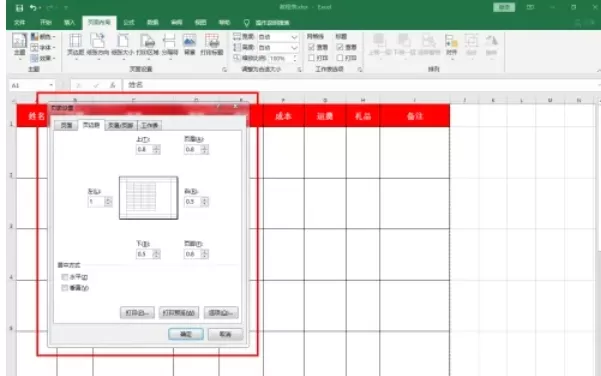Open the Sheet Options group dialog launcher
The height and width of the screenshot is (376, 601).
coord(360,69)
